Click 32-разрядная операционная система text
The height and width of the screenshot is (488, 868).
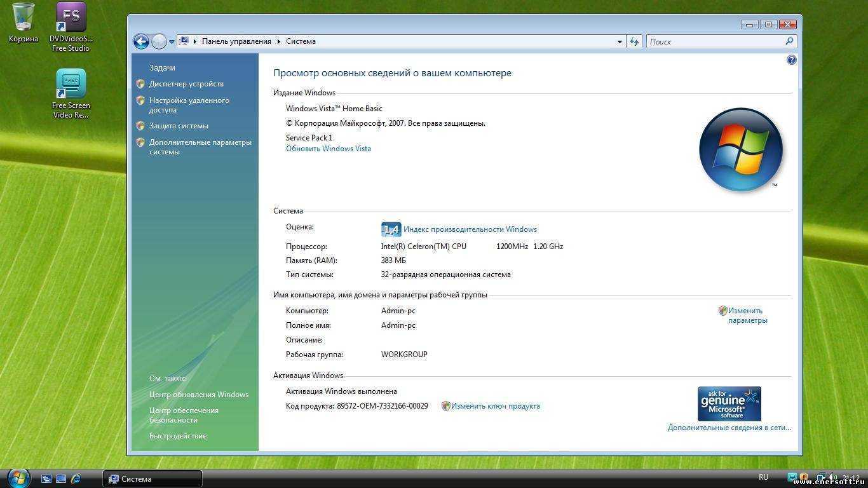[x=445, y=275]
